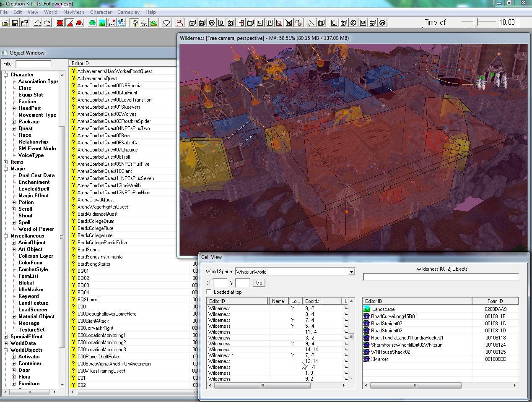The height and width of the screenshot is (402, 532).
Task: Toggle the grass display icon
Action: pos(153,23)
